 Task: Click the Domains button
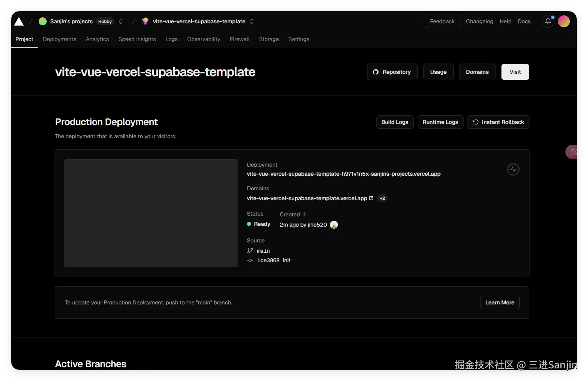click(477, 72)
